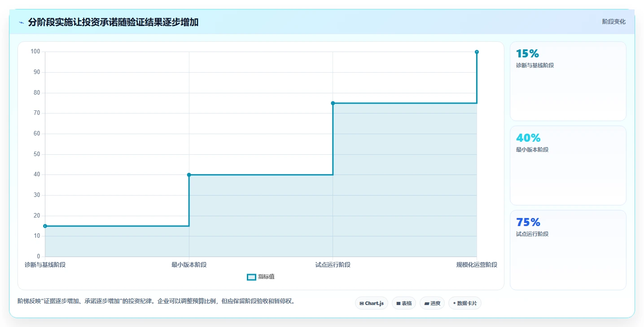644x327 pixels.
Task: Click x-axis label 试点运行阶段
Action: click(x=333, y=265)
